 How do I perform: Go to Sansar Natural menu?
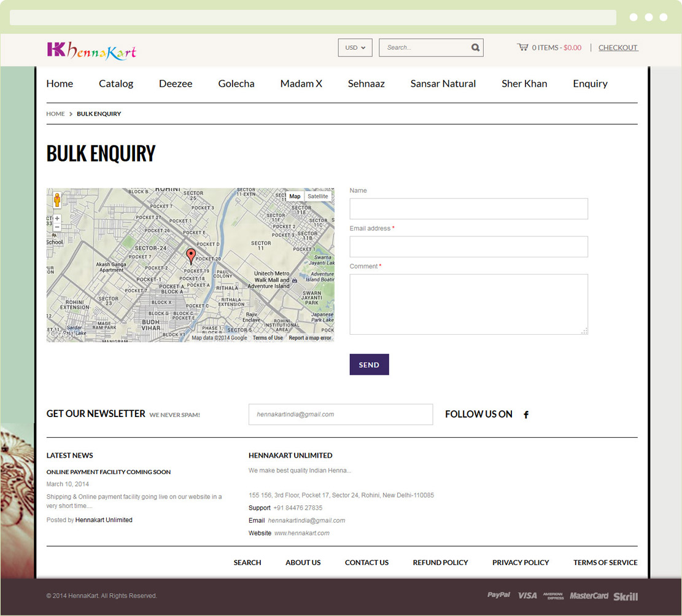click(x=443, y=84)
